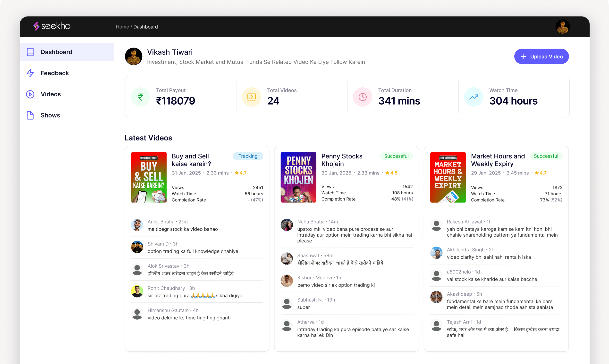The image size is (609, 364).
Task: Open the Buy and Sell video thumbnail
Action: point(149,177)
